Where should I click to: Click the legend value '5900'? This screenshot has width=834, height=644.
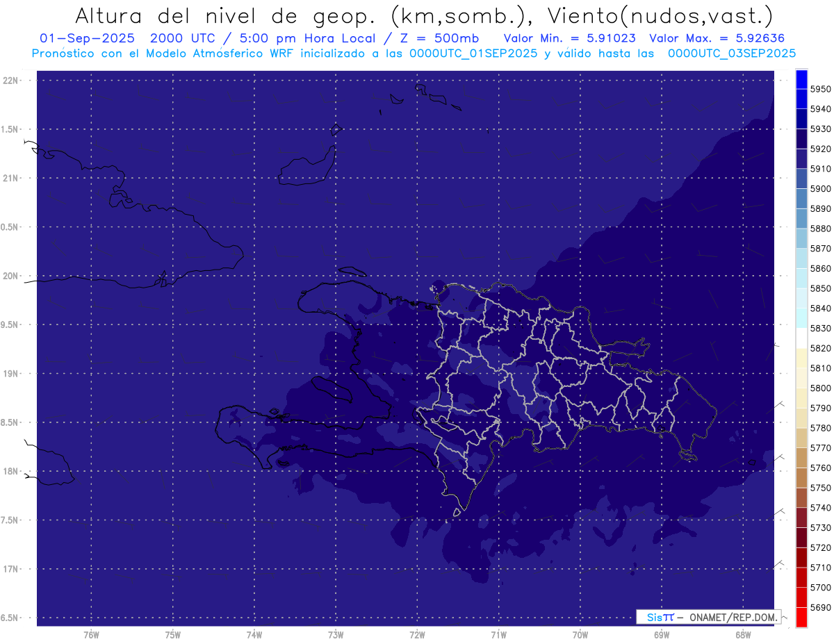coord(820,188)
